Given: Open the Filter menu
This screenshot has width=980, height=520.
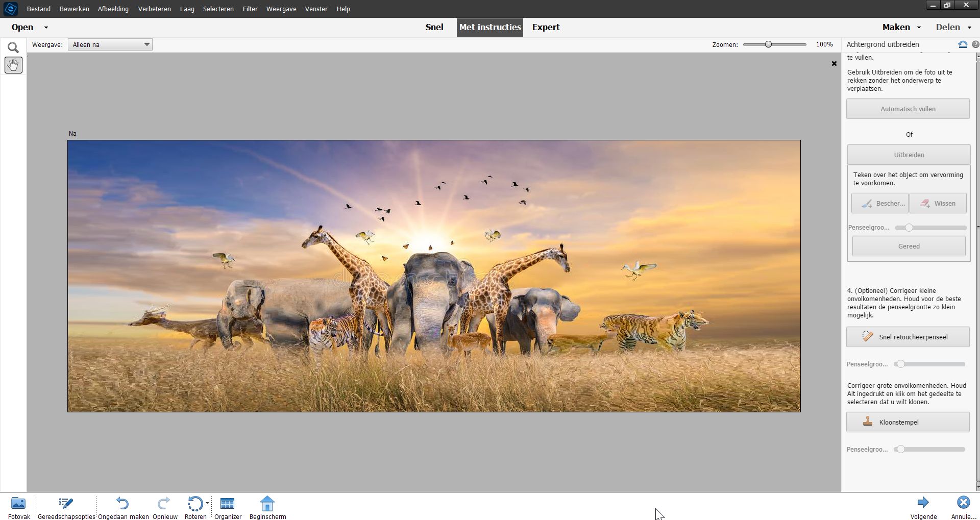Looking at the screenshot, I should click(x=250, y=9).
